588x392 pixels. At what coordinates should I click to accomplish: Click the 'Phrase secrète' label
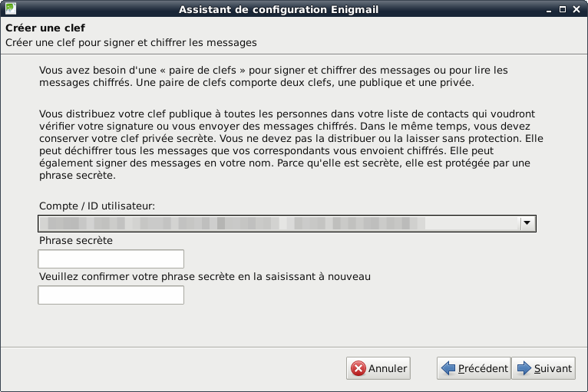pos(75,241)
